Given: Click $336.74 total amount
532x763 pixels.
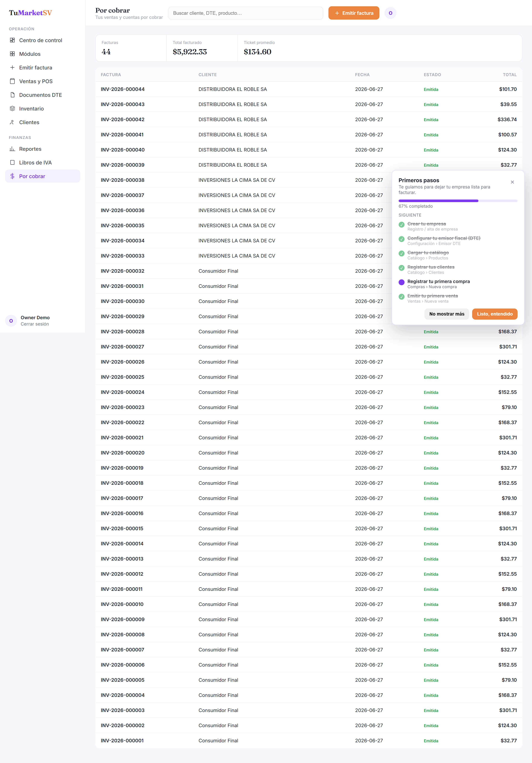Looking at the screenshot, I should (x=507, y=119).
